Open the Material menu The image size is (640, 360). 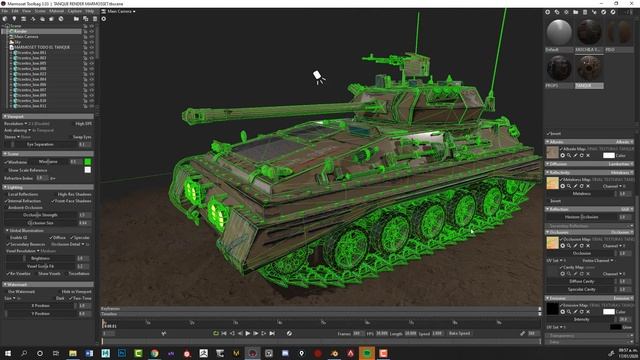pos(57,11)
